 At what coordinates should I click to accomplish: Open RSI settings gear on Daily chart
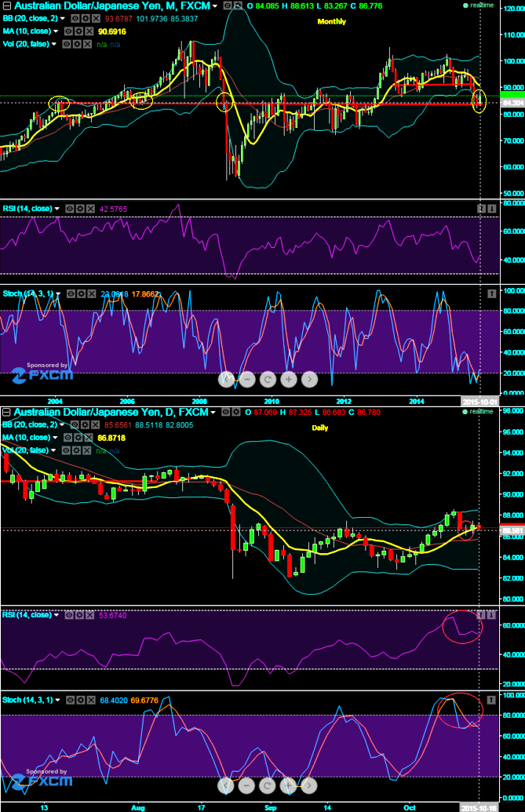point(80,615)
